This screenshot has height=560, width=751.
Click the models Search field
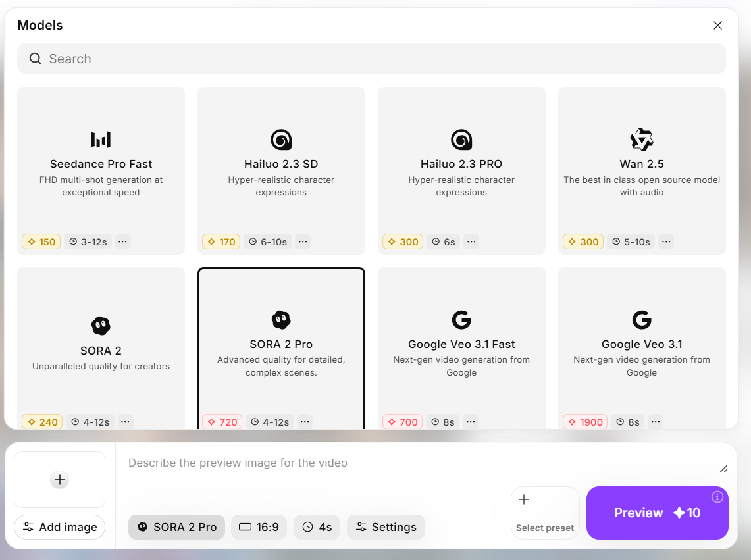[371, 59]
